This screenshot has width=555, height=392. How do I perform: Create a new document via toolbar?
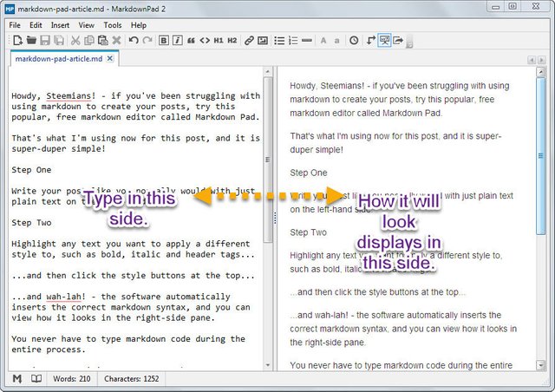[x=17, y=41]
